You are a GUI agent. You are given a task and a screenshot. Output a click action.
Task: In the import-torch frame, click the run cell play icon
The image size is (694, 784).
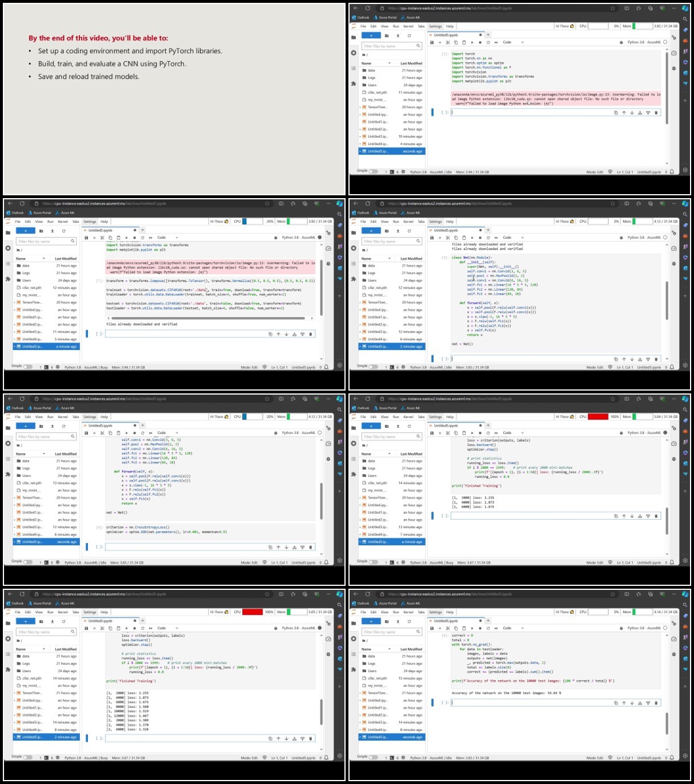[x=472, y=42]
